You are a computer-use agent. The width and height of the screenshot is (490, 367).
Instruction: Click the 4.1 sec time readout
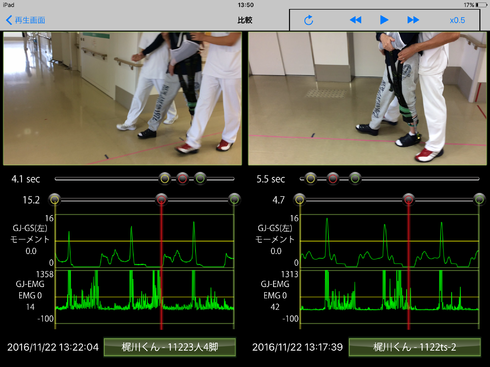coord(26,179)
